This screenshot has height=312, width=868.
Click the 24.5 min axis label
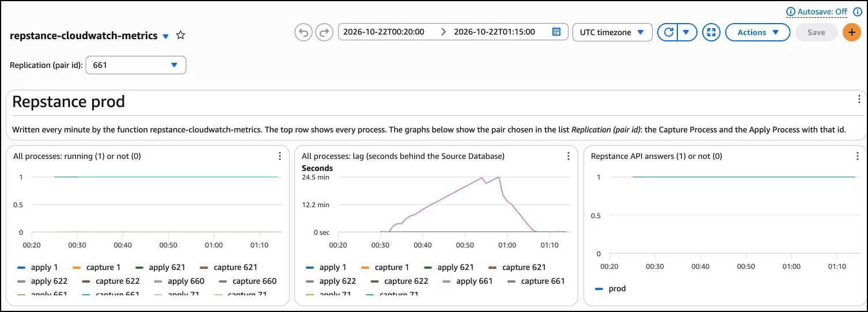point(316,177)
